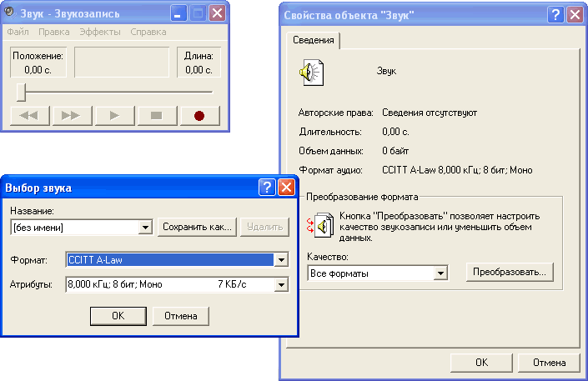Open the Эффекты menu
This screenshot has height=381, width=588.
pyautogui.click(x=99, y=32)
